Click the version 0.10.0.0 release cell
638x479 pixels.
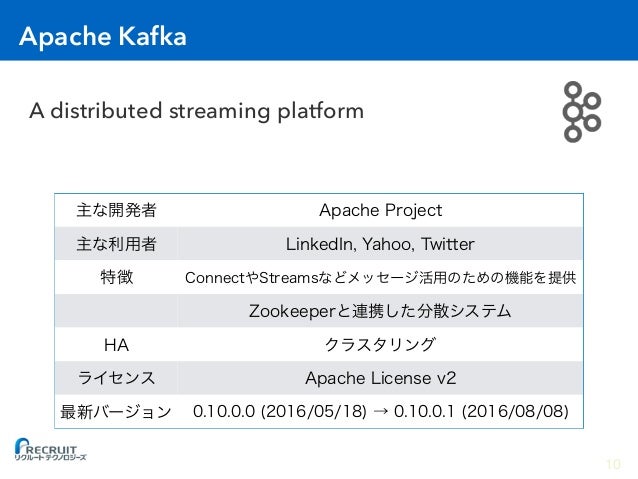pyautogui.click(x=380, y=411)
